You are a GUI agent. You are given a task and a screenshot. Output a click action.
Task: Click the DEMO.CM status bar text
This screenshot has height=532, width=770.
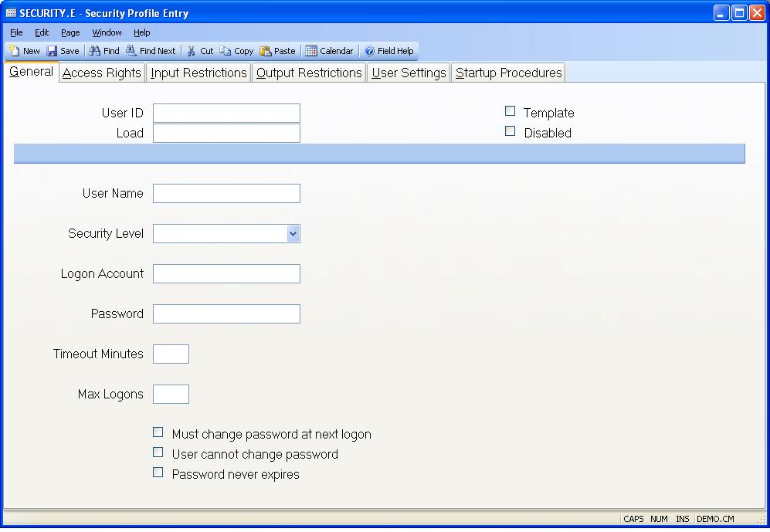point(715,519)
